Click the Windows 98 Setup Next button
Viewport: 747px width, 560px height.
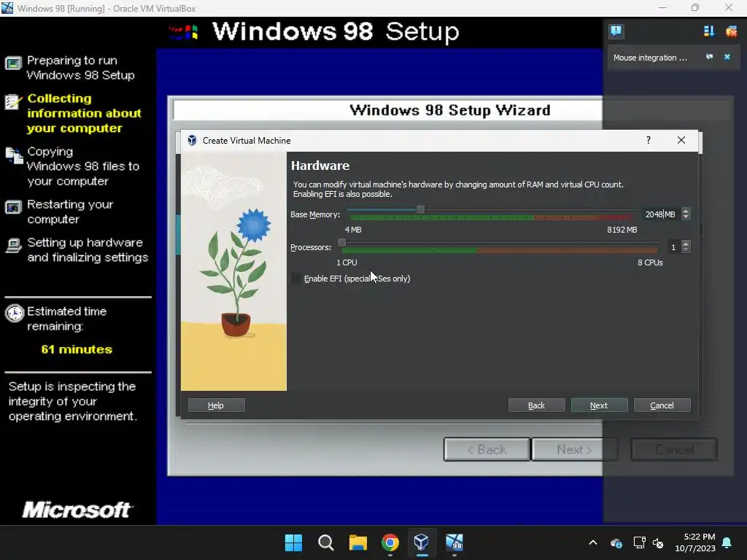tap(575, 449)
